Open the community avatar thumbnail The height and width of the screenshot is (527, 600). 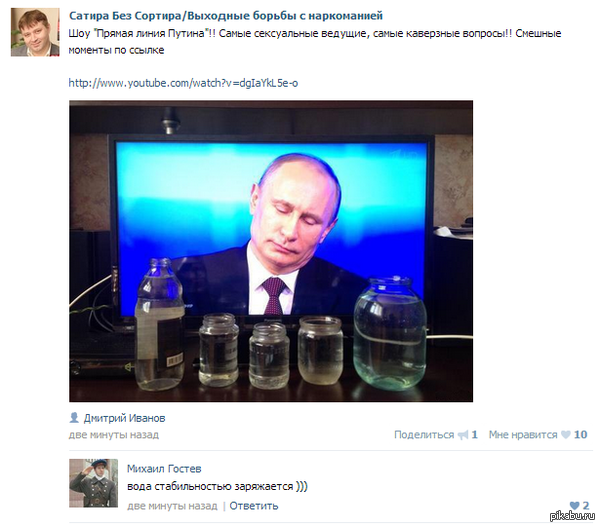pos(35,33)
